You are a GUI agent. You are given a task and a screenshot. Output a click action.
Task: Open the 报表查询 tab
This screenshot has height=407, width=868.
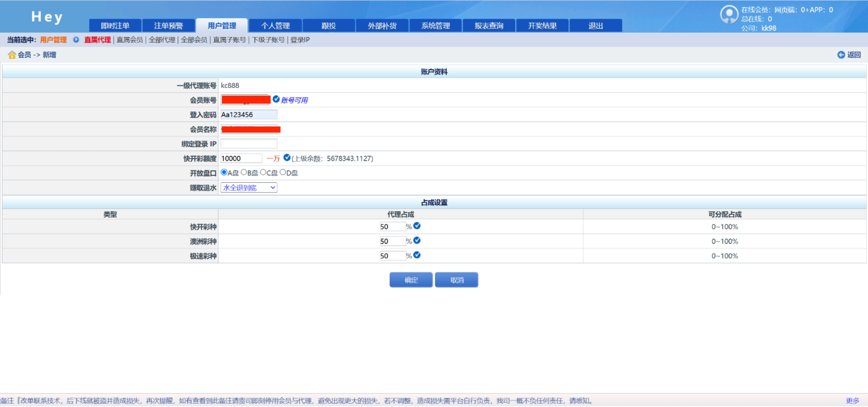(489, 26)
